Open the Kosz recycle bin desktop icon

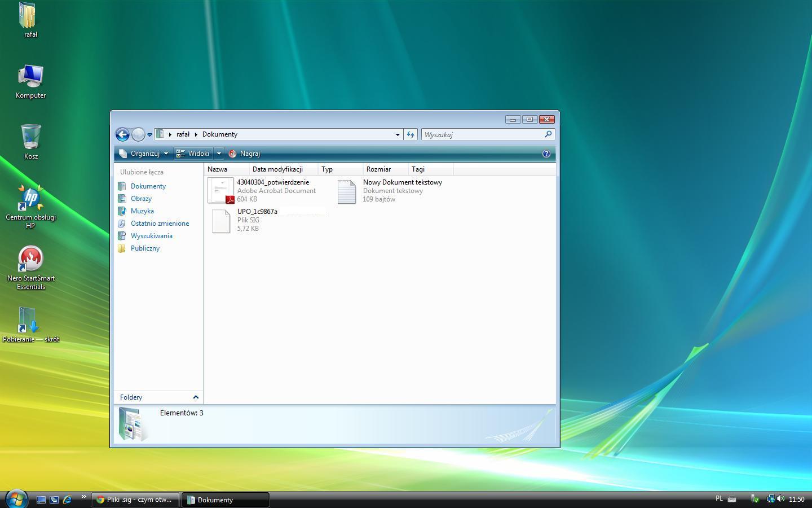click(x=30, y=137)
